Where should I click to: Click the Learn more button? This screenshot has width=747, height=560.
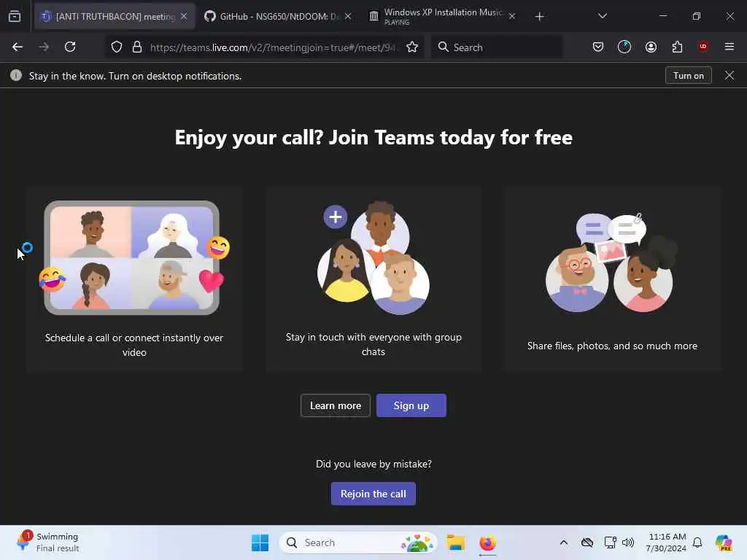(336, 405)
